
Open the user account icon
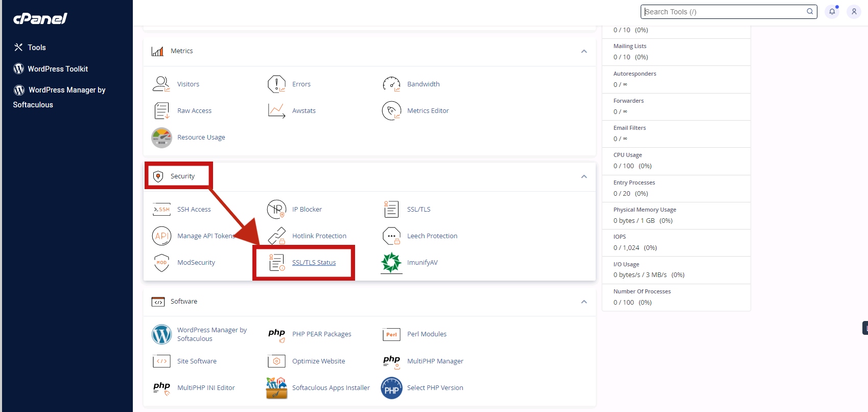[854, 11]
